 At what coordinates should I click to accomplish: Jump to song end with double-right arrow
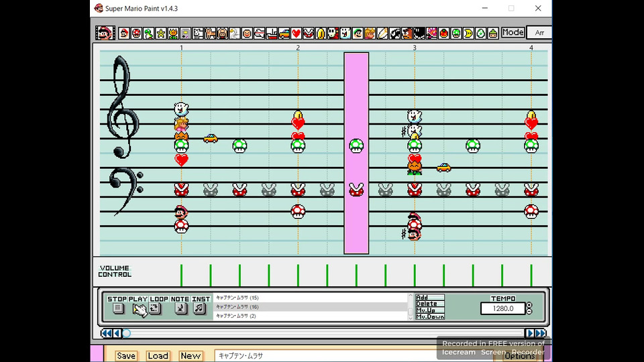click(x=541, y=333)
